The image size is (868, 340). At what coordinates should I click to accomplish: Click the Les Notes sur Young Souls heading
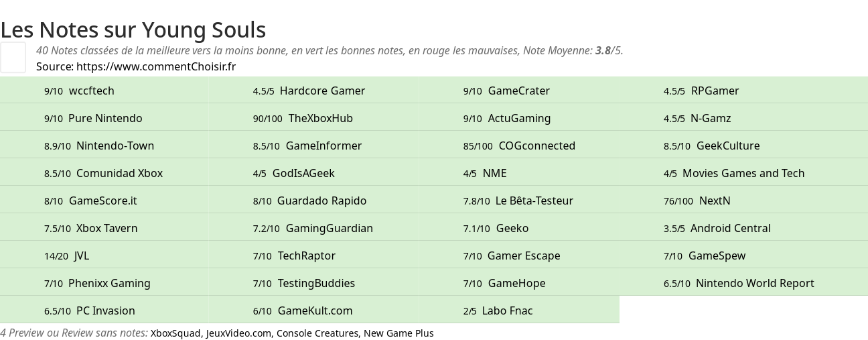[133, 30]
